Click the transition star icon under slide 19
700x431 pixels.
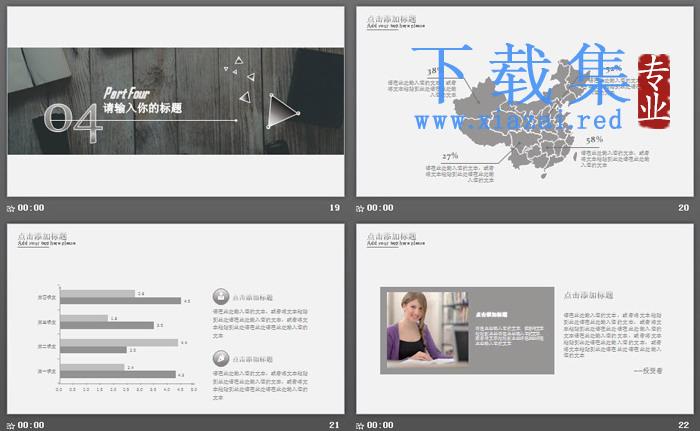pos(11,208)
